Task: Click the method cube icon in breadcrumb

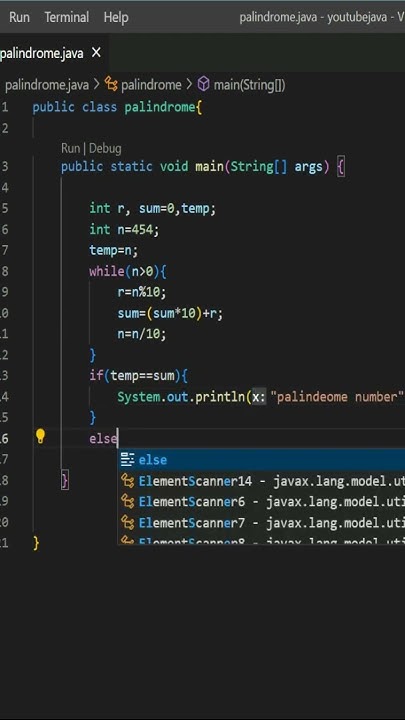Action: click(203, 84)
